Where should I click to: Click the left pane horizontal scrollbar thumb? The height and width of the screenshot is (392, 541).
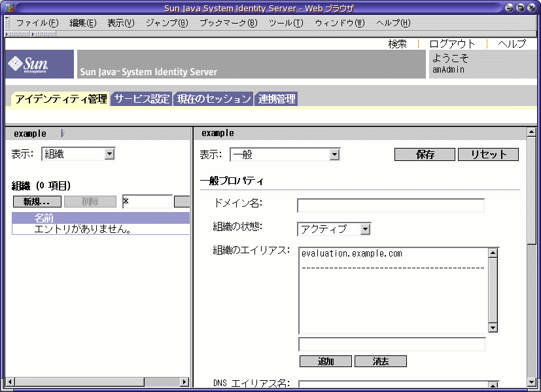point(79,382)
